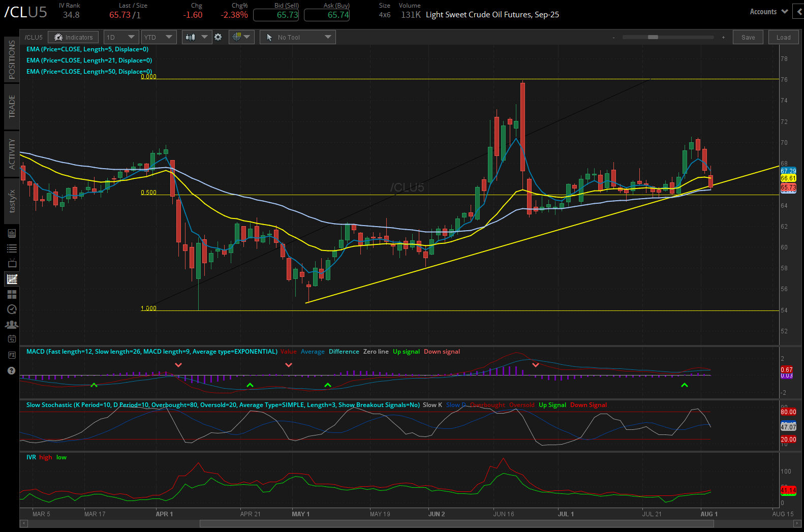Click the zoom slider handle
804x532 pixels.
click(x=653, y=37)
